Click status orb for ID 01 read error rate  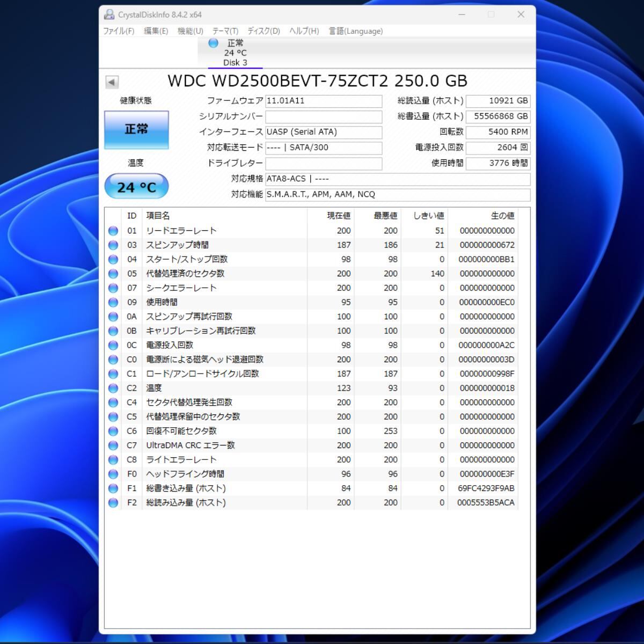point(113,231)
